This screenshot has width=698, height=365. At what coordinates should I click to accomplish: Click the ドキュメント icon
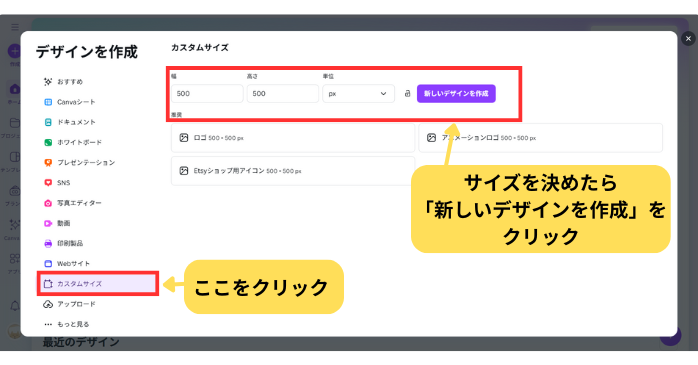point(48,122)
